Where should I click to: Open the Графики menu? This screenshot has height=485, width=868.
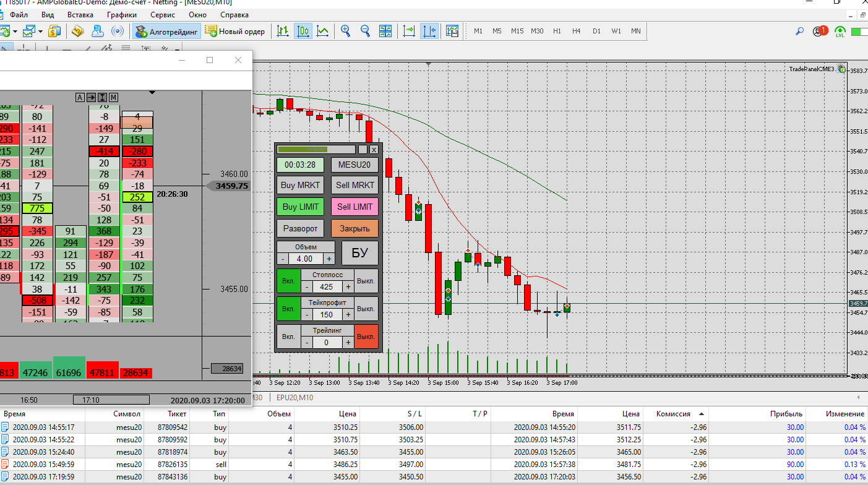click(122, 14)
